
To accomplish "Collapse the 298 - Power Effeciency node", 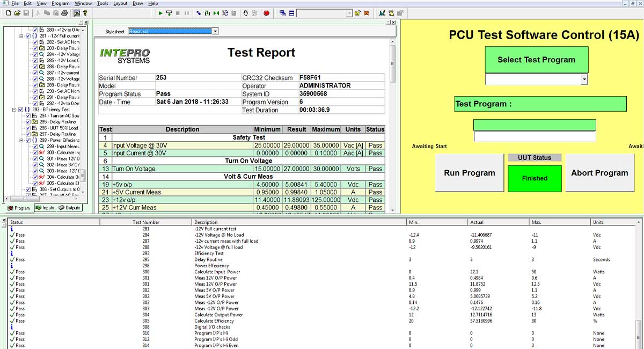I will coord(21,140).
